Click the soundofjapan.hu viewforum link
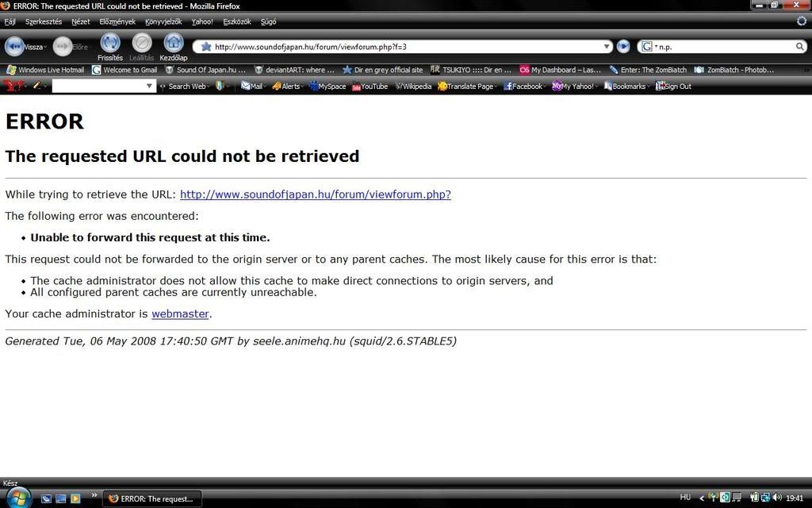Viewport: 812px width, 508px height. pyautogui.click(x=315, y=194)
